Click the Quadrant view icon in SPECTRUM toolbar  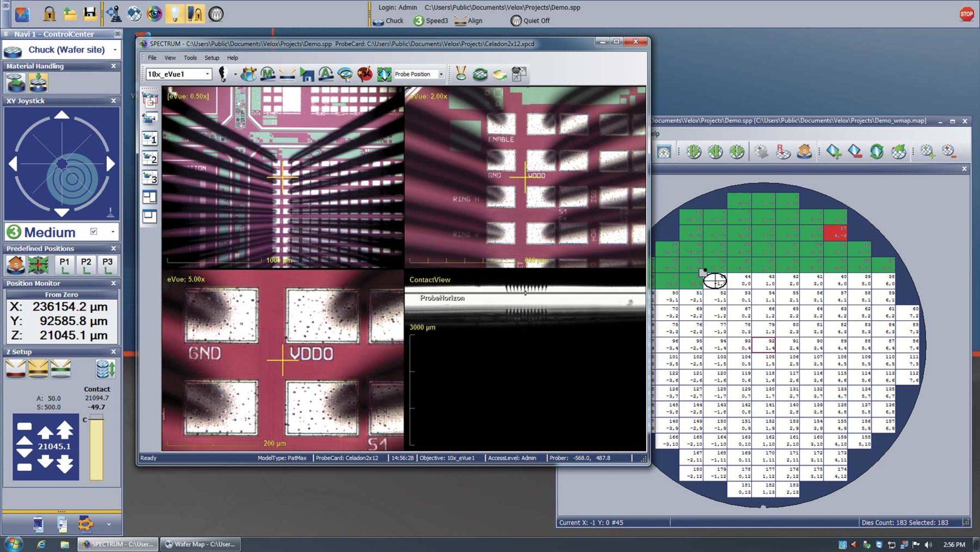(383, 74)
